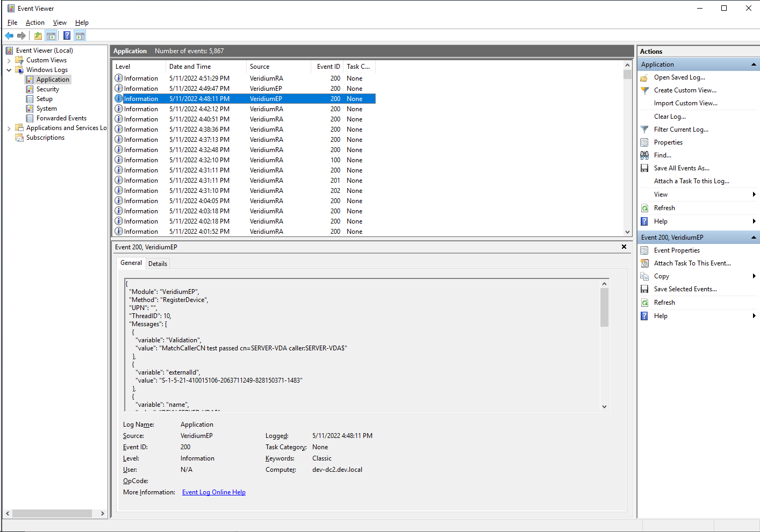Click Clear Log in Actions pane
Viewport: 760px width, 532px height.
pyautogui.click(x=670, y=117)
